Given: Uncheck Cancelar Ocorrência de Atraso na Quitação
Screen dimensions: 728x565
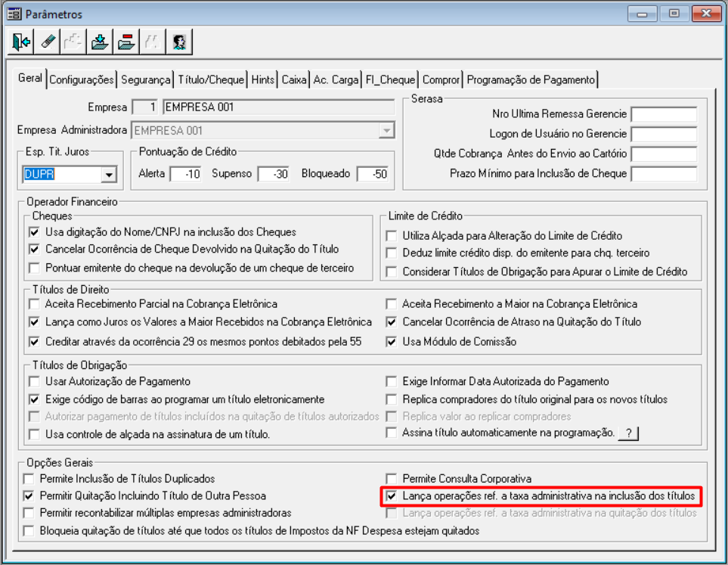Looking at the screenshot, I should [x=392, y=322].
